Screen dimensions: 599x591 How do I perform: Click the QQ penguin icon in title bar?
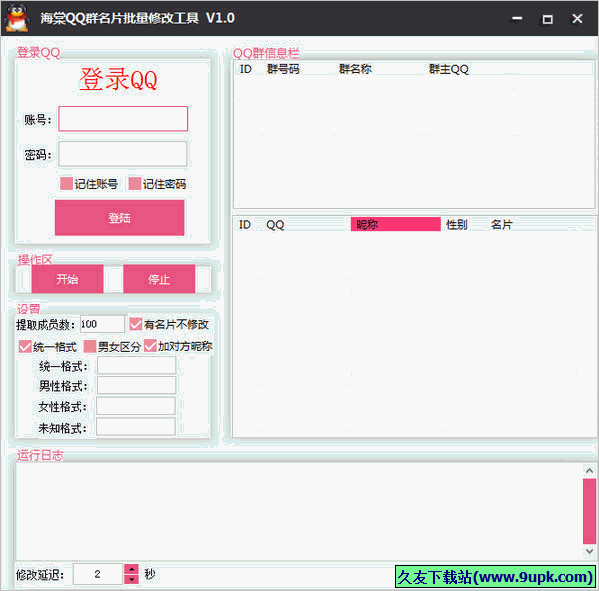click(18, 18)
